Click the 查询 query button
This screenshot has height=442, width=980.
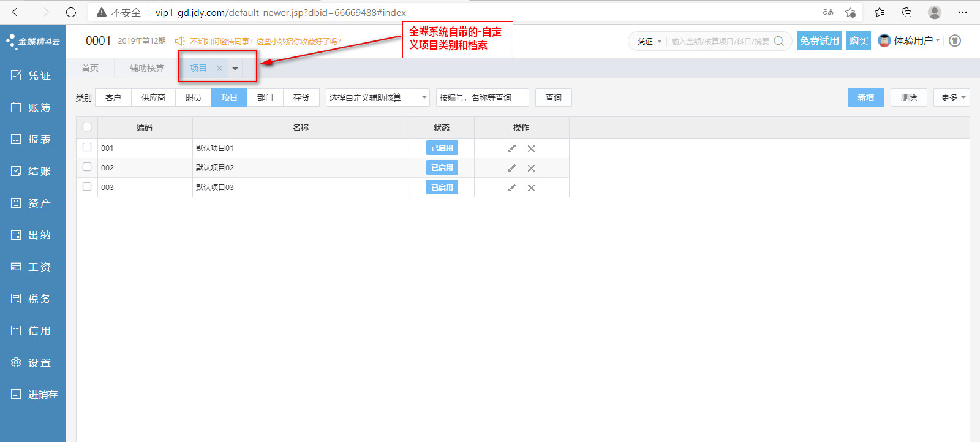coord(554,97)
